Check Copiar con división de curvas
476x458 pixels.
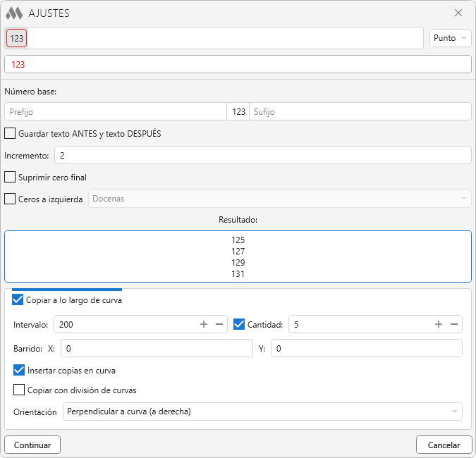tap(19, 390)
